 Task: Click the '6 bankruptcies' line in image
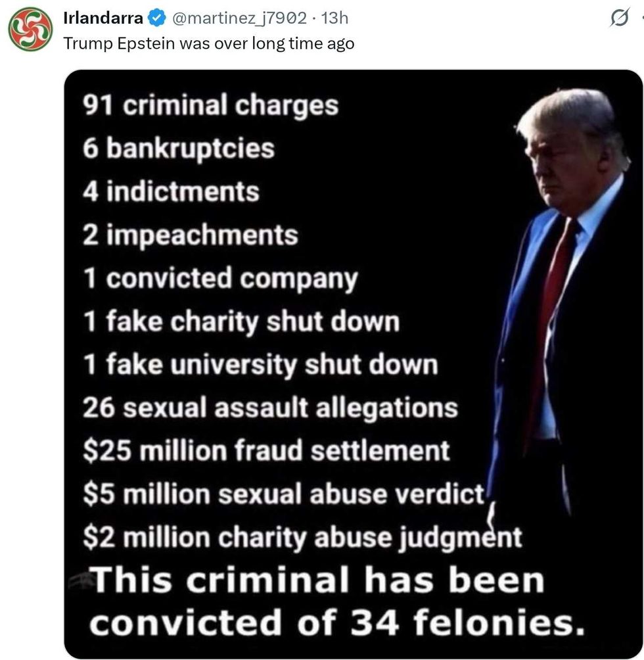[x=178, y=149]
